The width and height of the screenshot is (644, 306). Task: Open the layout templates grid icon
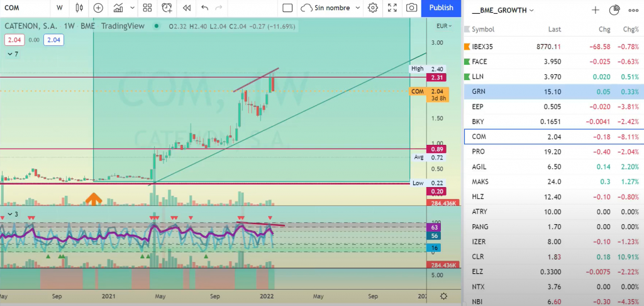coord(147,8)
